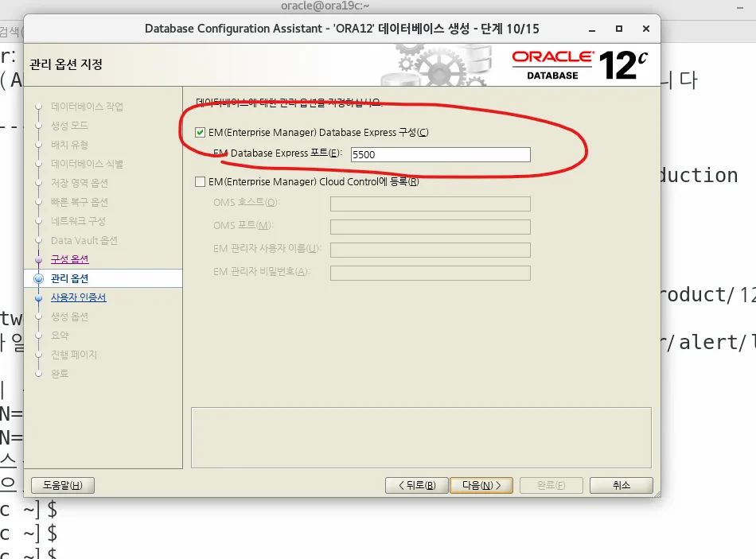Image resolution: width=756 pixels, height=559 pixels.
Task: Click the 데이터베이스 작업 step label
Action: tap(88, 107)
